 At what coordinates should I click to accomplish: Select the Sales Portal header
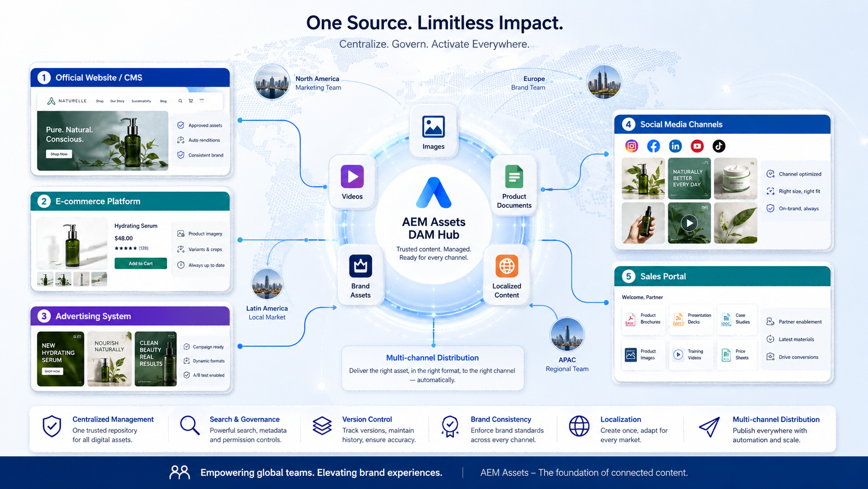(x=723, y=276)
